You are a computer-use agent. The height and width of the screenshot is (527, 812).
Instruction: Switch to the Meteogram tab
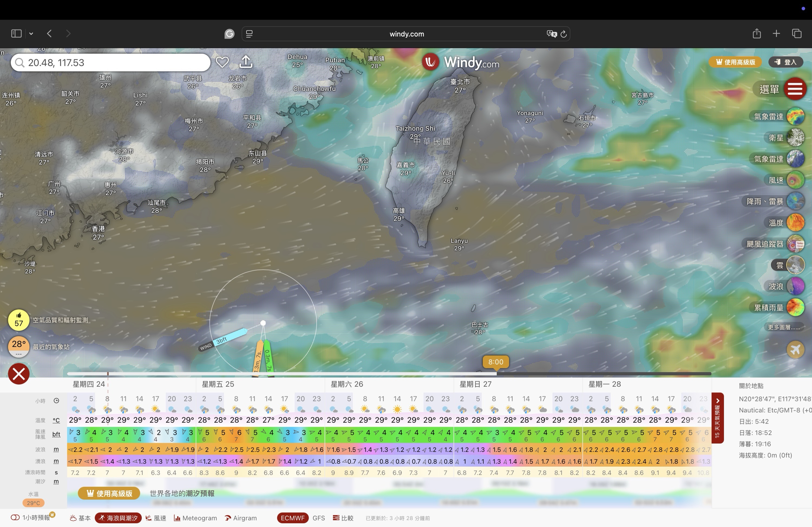tap(195, 518)
